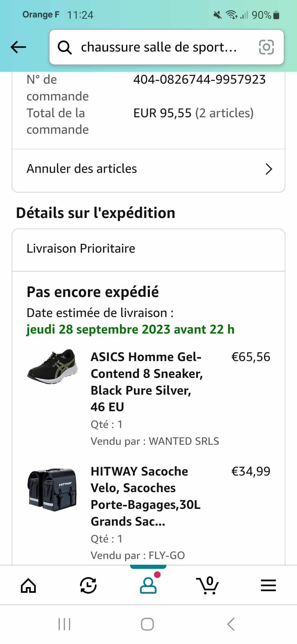
Task: Open the hamburger menu icon
Action: click(x=268, y=586)
